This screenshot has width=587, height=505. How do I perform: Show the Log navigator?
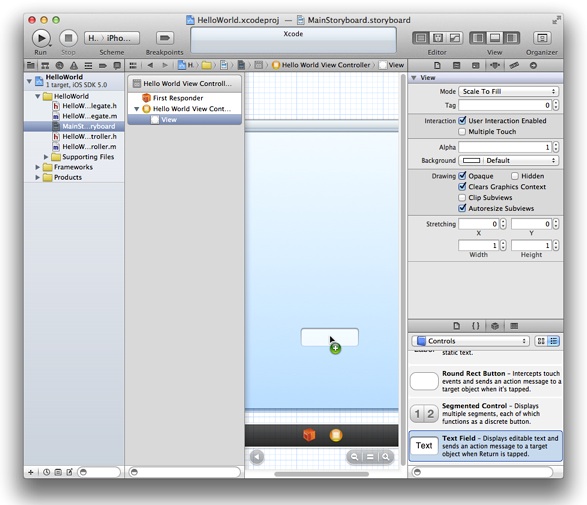[117, 66]
